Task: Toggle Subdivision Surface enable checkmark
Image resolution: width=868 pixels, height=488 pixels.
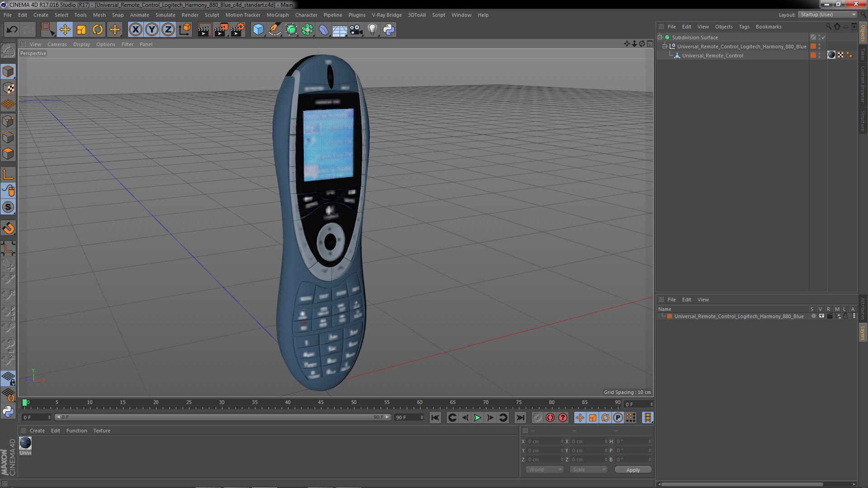Action: click(x=824, y=38)
